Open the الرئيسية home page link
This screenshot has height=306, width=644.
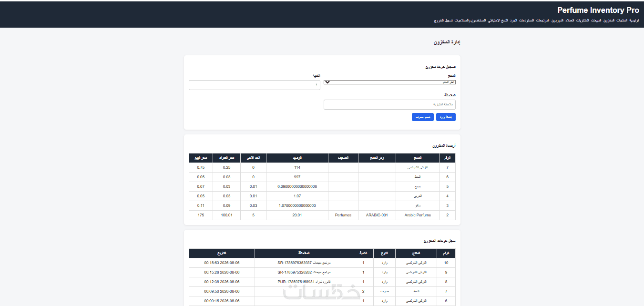pos(634,20)
